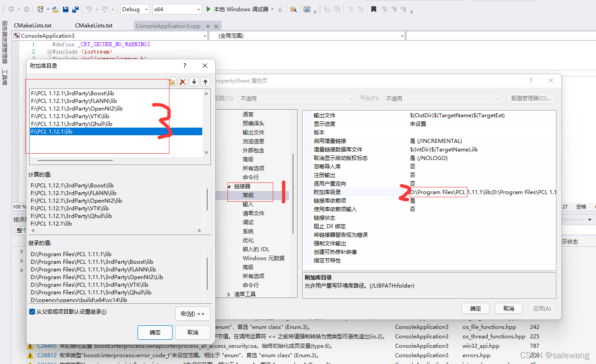
Task: Open the x64 platform dropdown
Action: point(177,9)
